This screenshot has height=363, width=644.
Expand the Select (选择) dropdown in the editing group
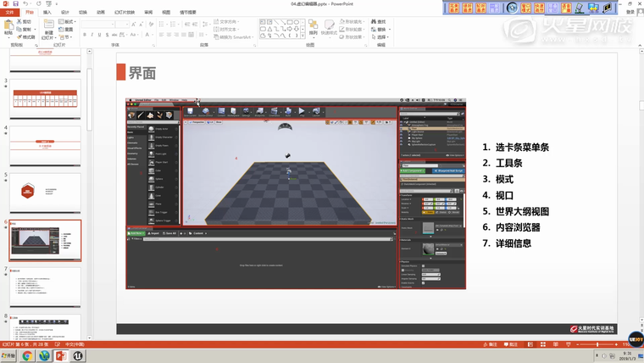click(x=381, y=38)
